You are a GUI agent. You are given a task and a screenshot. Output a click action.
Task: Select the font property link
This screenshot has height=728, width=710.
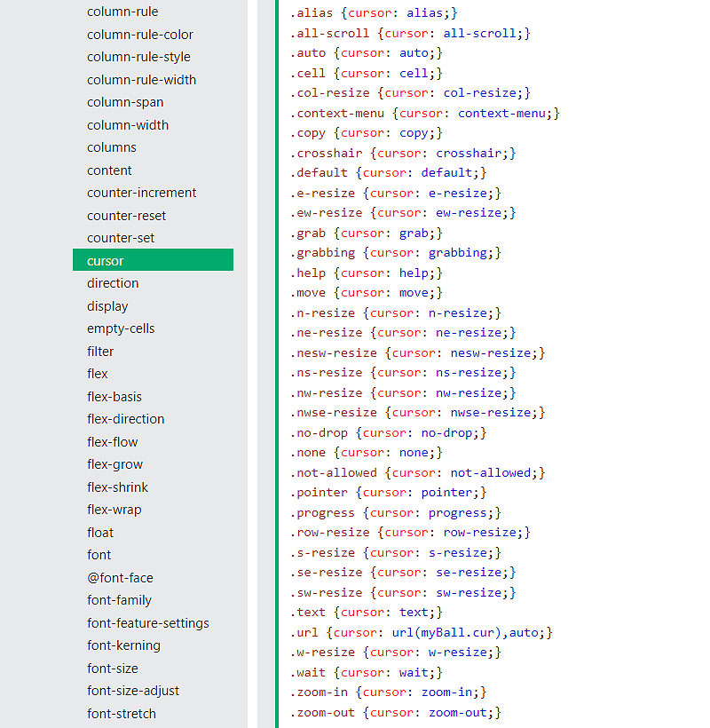tap(99, 555)
